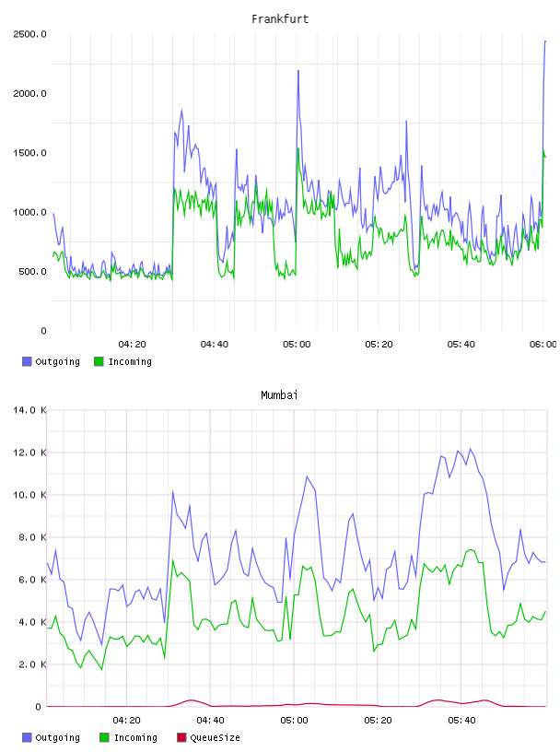
Task: Click the blue Outgoing swatch in Mumbai legend
Action: click(x=27, y=737)
